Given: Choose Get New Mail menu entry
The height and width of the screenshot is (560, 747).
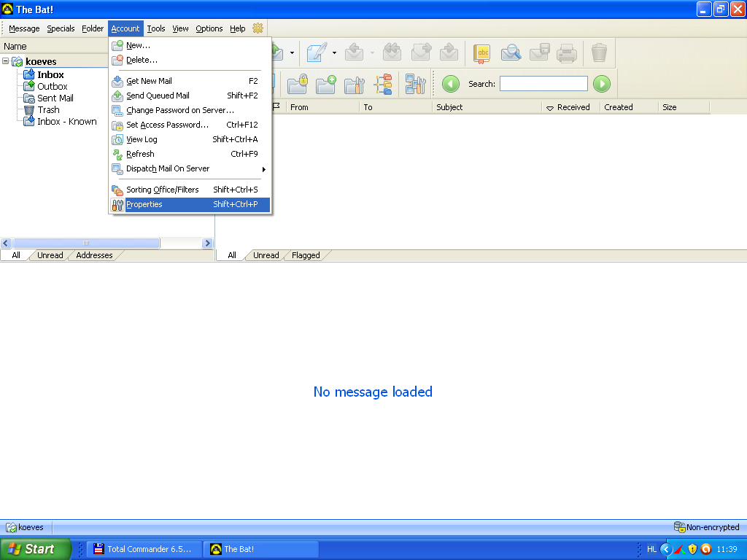Looking at the screenshot, I should tap(190, 82).
